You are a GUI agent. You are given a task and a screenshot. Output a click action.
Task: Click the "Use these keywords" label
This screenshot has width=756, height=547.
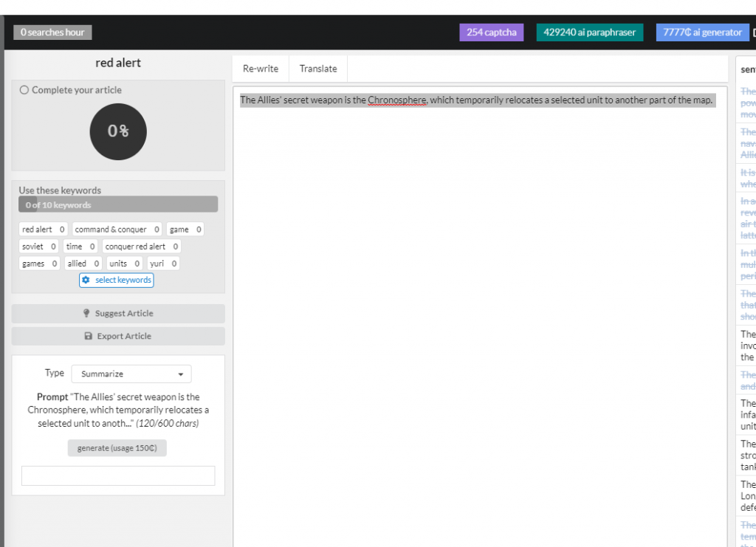click(60, 190)
